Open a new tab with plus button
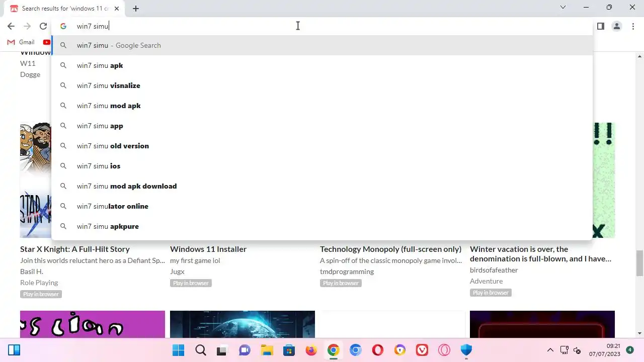The width and height of the screenshot is (644, 362). tap(136, 9)
